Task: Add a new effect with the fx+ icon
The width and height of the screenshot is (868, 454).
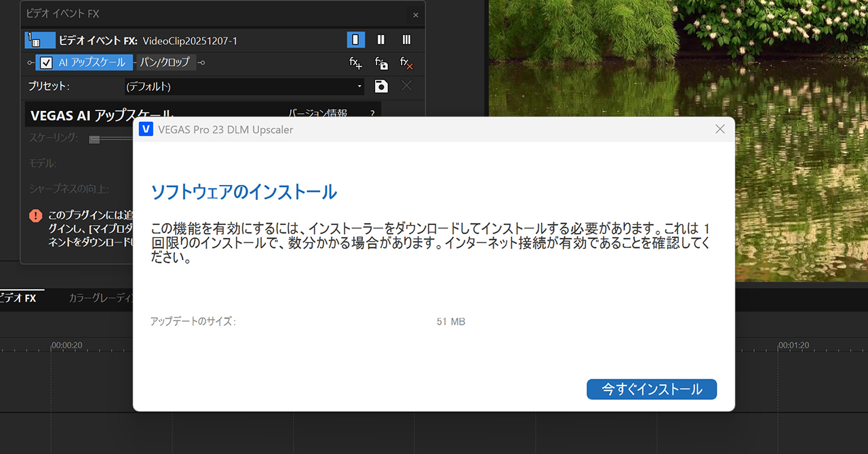Action: tap(355, 63)
